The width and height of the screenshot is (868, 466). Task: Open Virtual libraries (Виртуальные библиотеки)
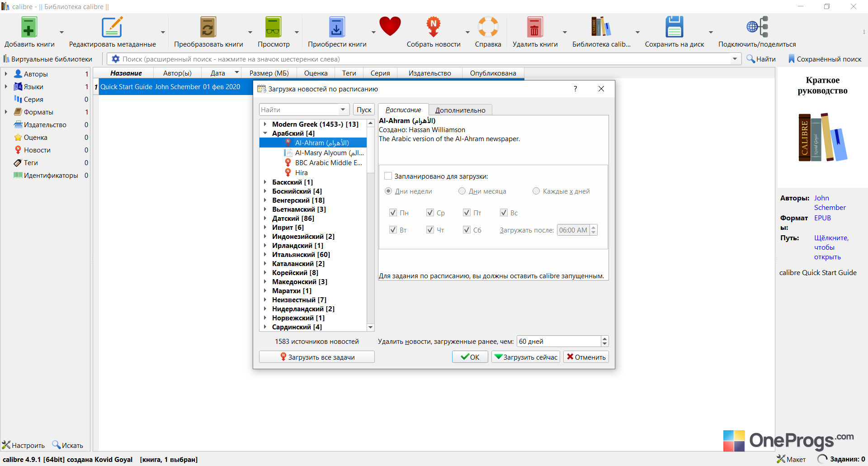[47, 59]
